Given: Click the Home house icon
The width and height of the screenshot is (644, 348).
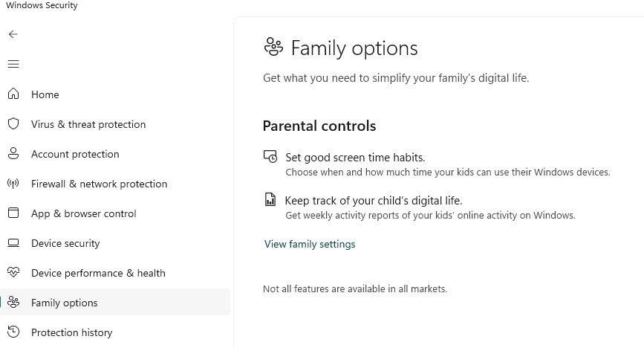Looking at the screenshot, I should coord(13,94).
